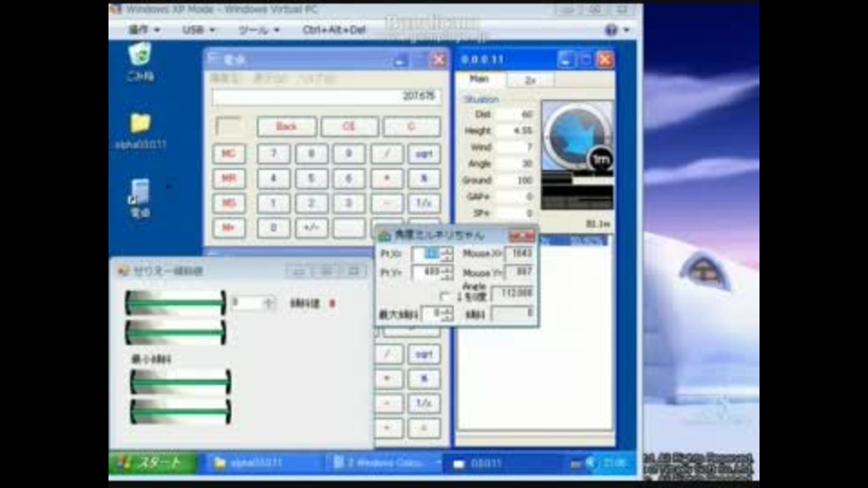The image size is (868, 488).
Task: Click digit 9 on the top calculator
Action: [349, 154]
